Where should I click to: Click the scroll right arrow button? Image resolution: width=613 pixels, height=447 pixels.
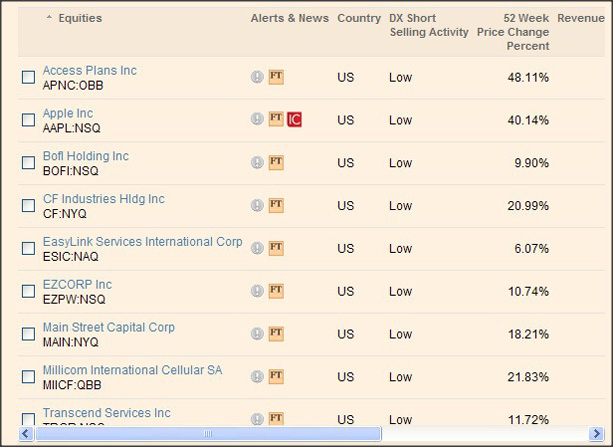click(x=597, y=433)
